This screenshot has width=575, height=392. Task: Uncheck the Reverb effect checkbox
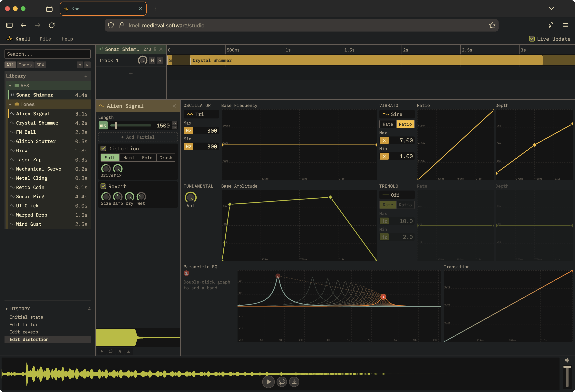103,186
